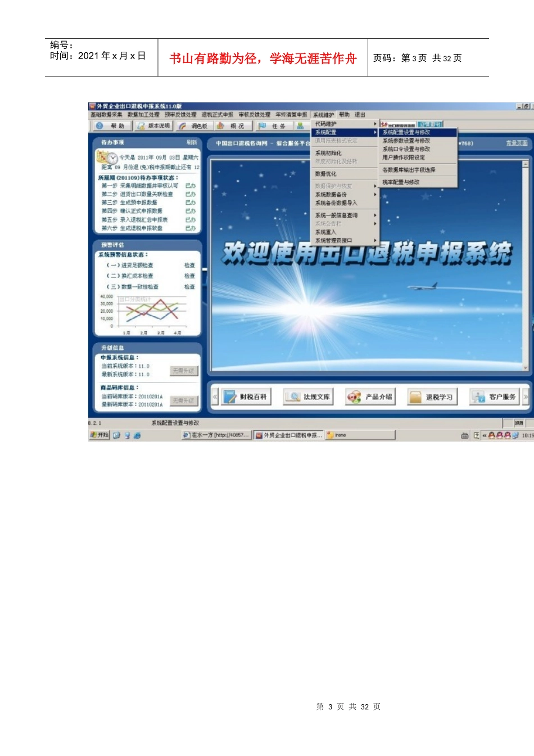This screenshot has width=534, height=756.
Task: Click the Internet Explorer quick launch icon
Action: click(137, 435)
